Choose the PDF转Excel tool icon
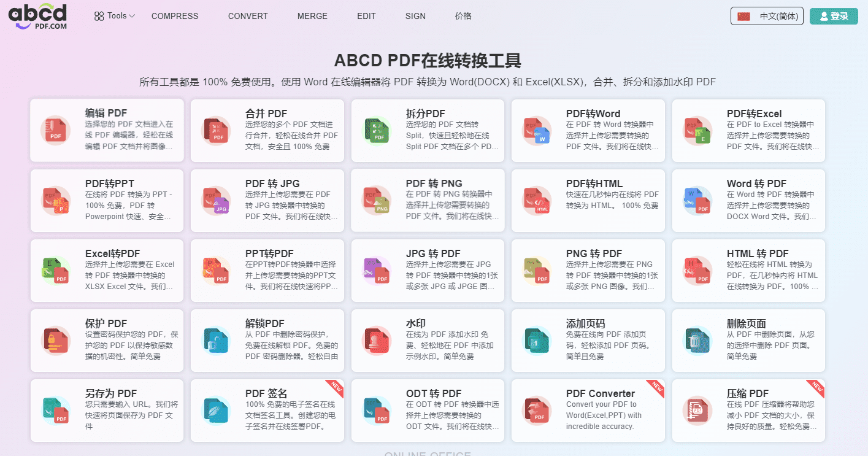 (x=697, y=130)
